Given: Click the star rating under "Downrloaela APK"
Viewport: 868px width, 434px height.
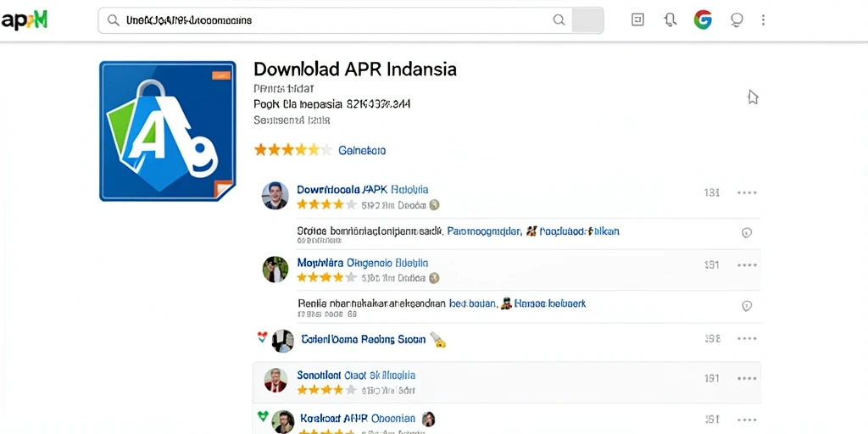Looking at the screenshot, I should pos(326,205).
